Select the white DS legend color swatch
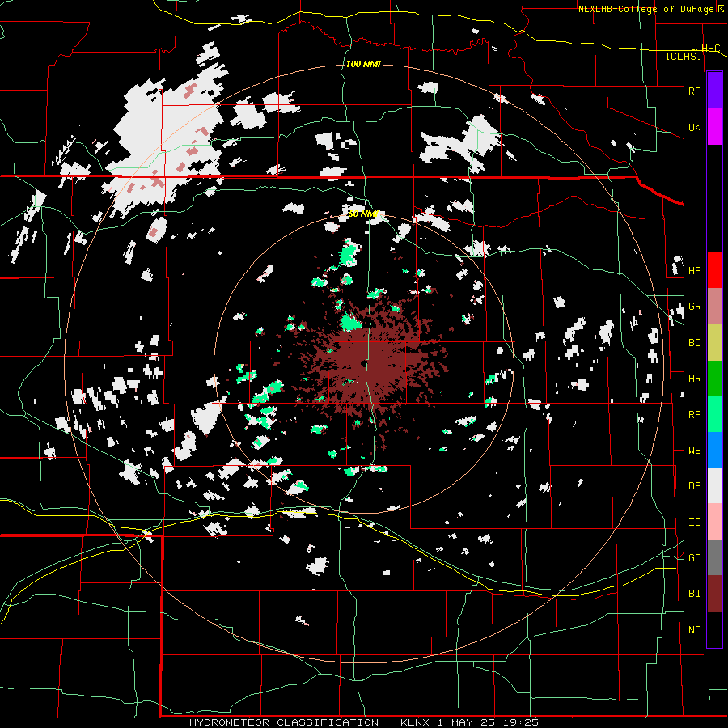 click(714, 485)
